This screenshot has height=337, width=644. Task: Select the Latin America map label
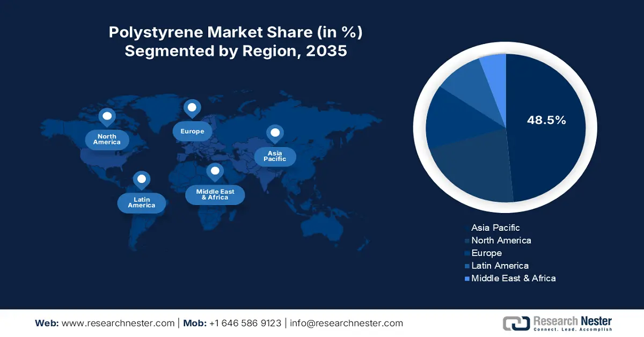pyautogui.click(x=142, y=203)
